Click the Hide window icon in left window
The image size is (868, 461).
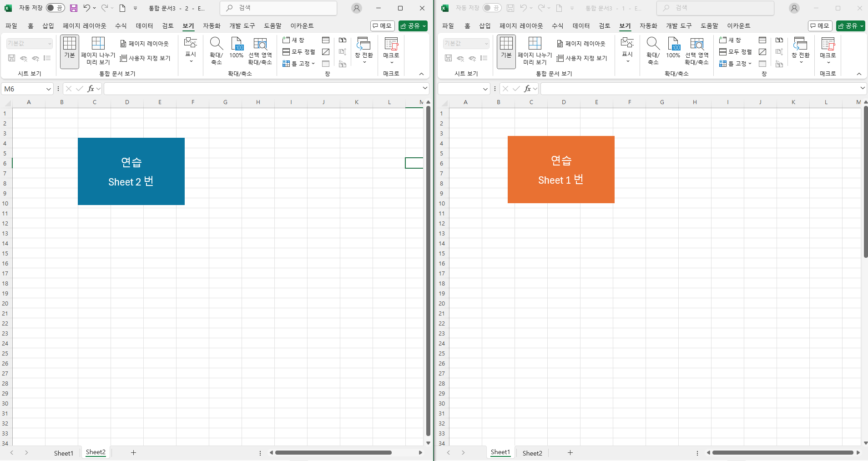pyautogui.click(x=326, y=52)
